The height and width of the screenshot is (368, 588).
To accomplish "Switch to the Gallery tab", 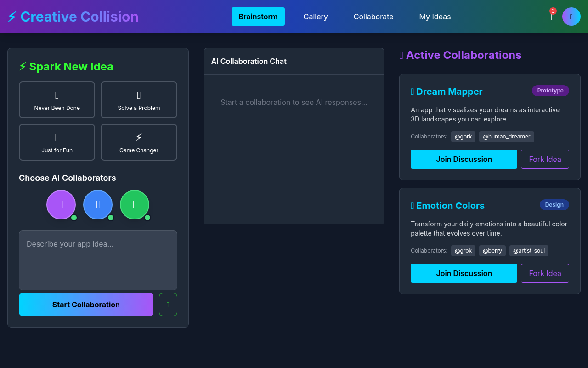I will (315, 17).
